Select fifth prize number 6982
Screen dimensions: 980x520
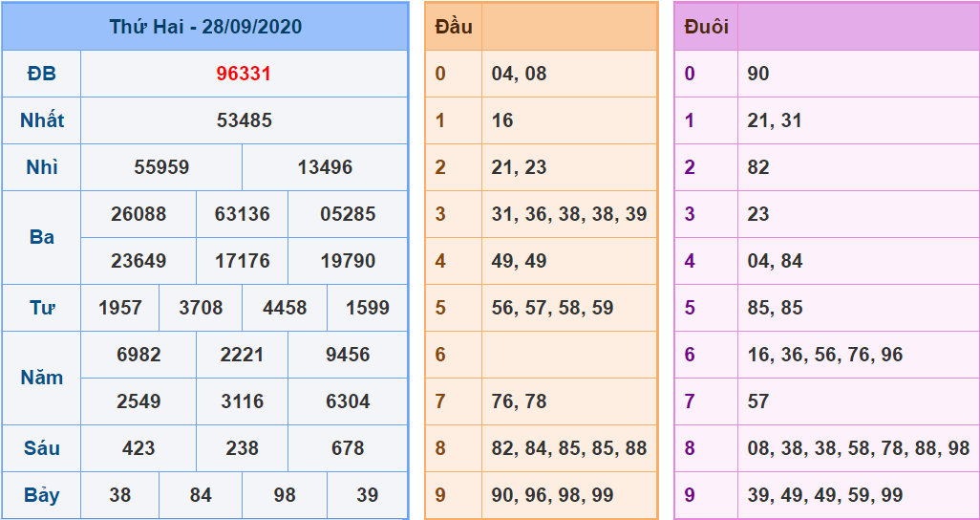point(138,355)
